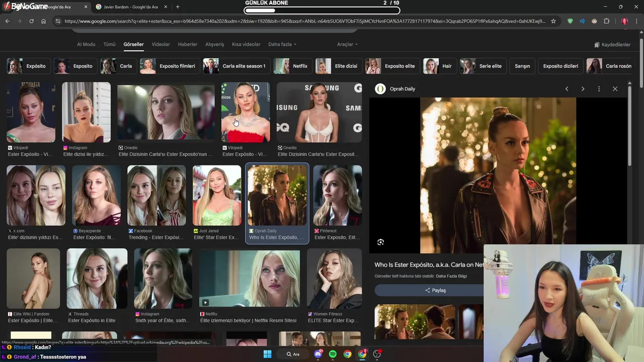
Task: Expand the Araçlar tools dropdown
Action: click(x=347, y=44)
